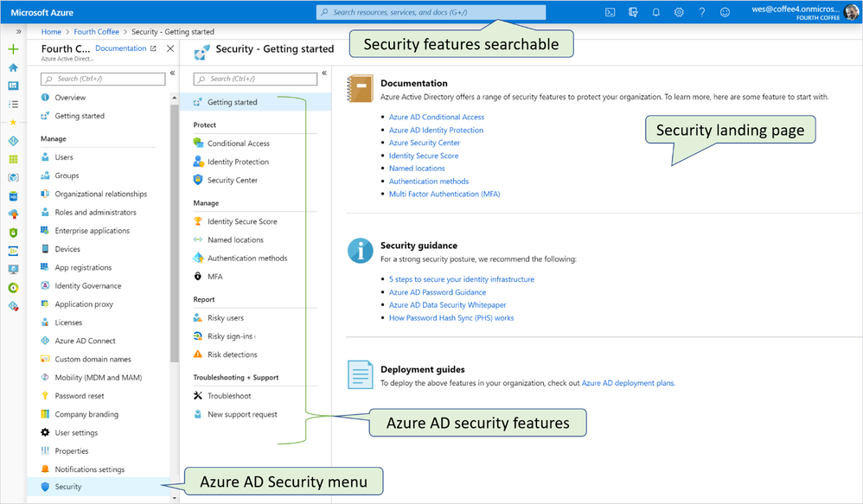Viewport: 863px width, 504px height.
Task: Collapse the Fourth Coffee menu pane
Action: 172,73
